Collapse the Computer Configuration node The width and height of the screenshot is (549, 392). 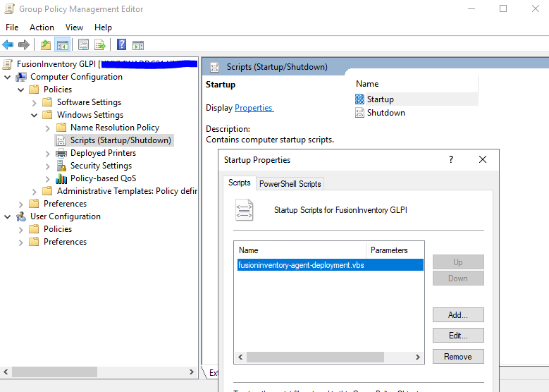(x=7, y=77)
